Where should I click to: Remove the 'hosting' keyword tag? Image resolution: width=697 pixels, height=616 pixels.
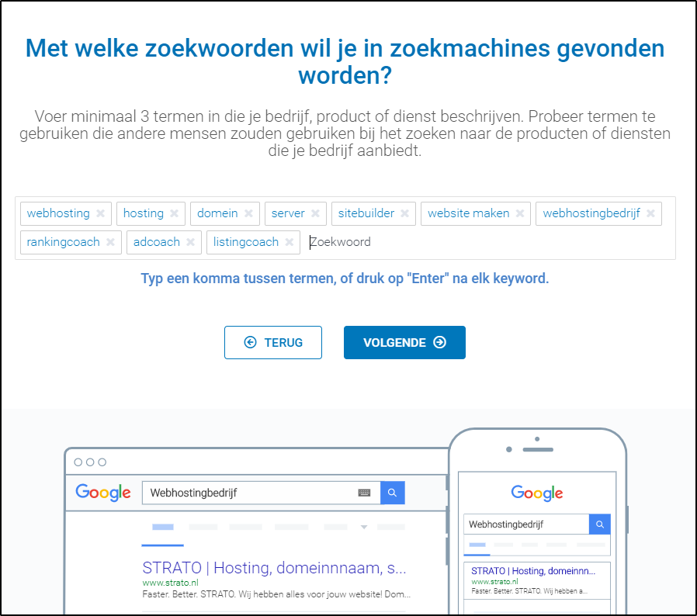tap(175, 213)
